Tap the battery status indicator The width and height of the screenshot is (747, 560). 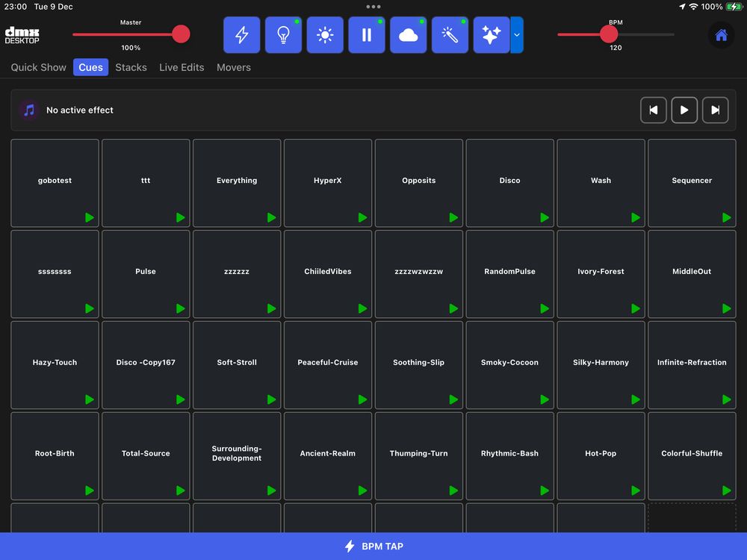[x=734, y=7]
